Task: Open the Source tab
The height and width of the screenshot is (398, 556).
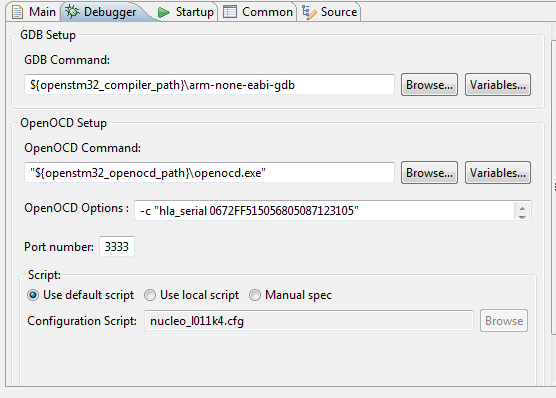Action: pyautogui.click(x=329, y=12)
